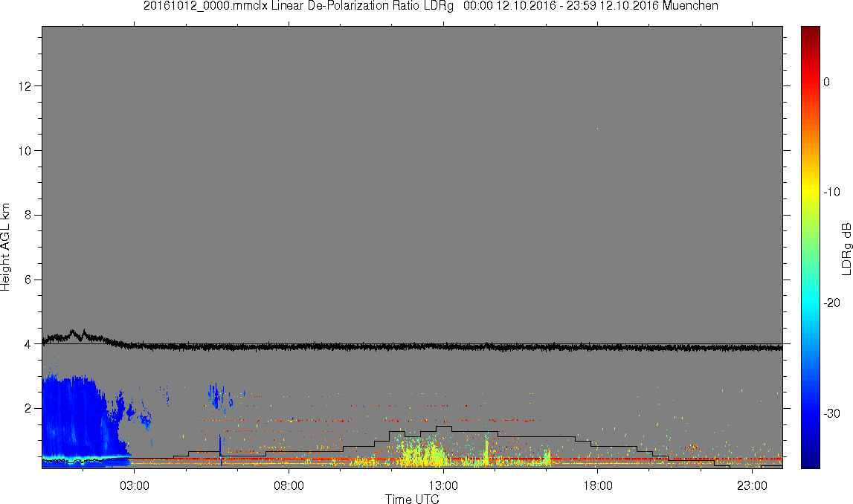Click the colorbar value label 0
The image size is (853, 504).
tap(827, 82)
